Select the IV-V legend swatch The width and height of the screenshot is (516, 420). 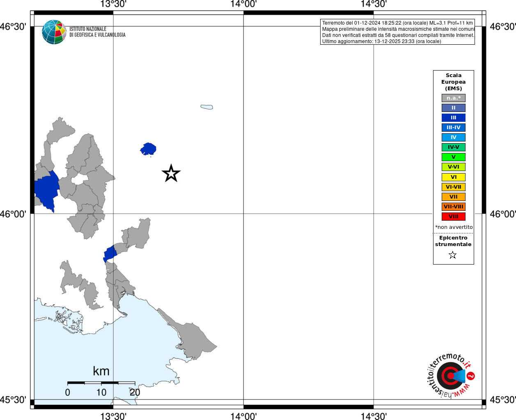tap(454, 147)
